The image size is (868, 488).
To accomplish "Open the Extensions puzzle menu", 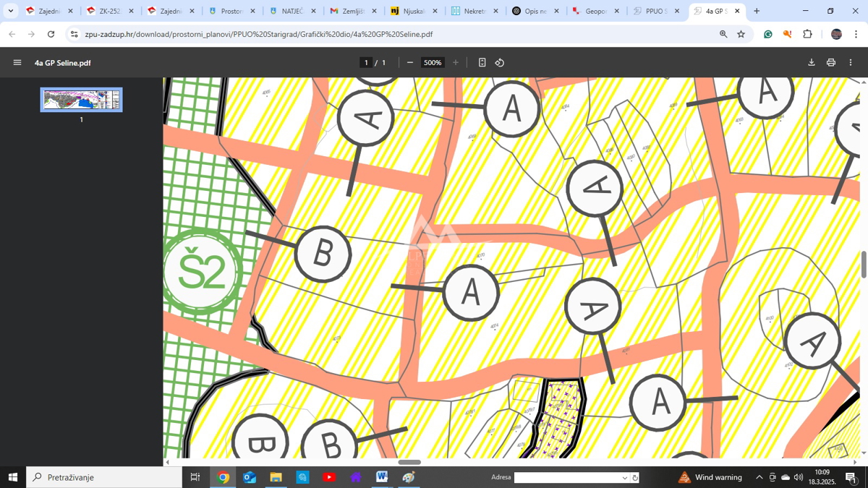I will click(x=807, y=34).
